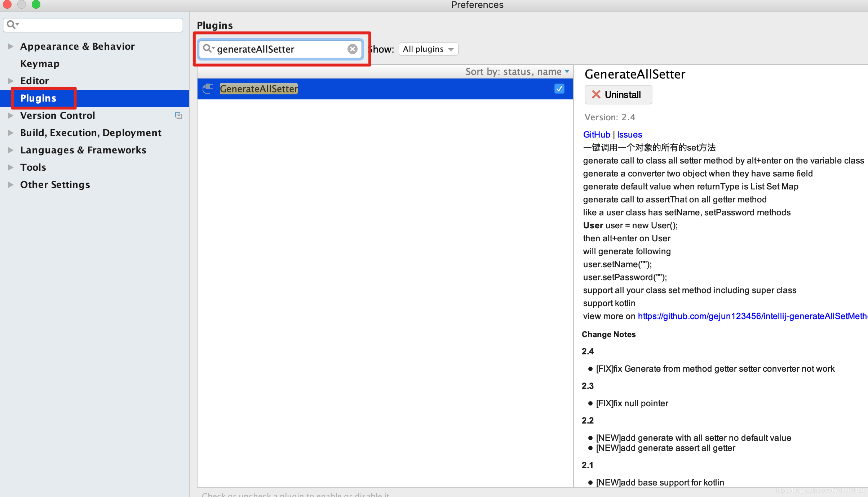Click the green zoom traffic light button

point(36,5)
